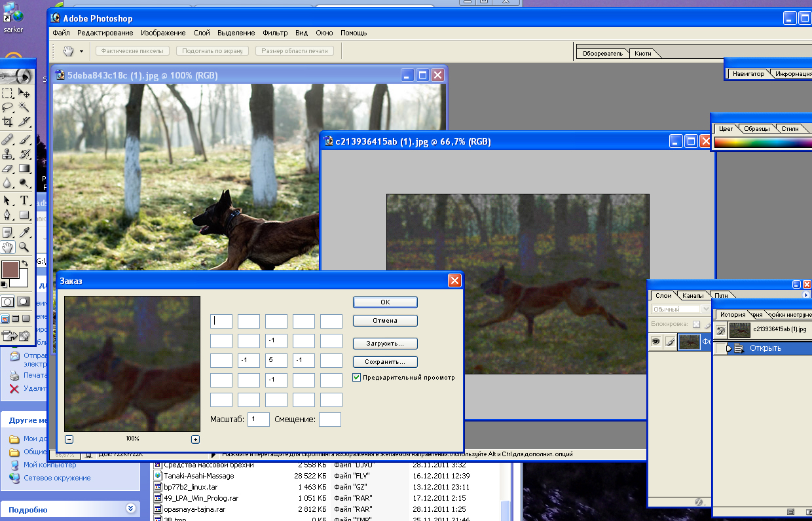Select the Eraser tool

(x=7, y=169)
